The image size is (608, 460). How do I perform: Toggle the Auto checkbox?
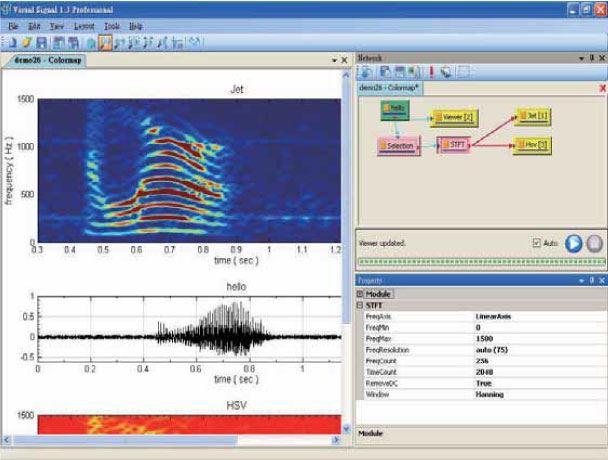point(537,243)
